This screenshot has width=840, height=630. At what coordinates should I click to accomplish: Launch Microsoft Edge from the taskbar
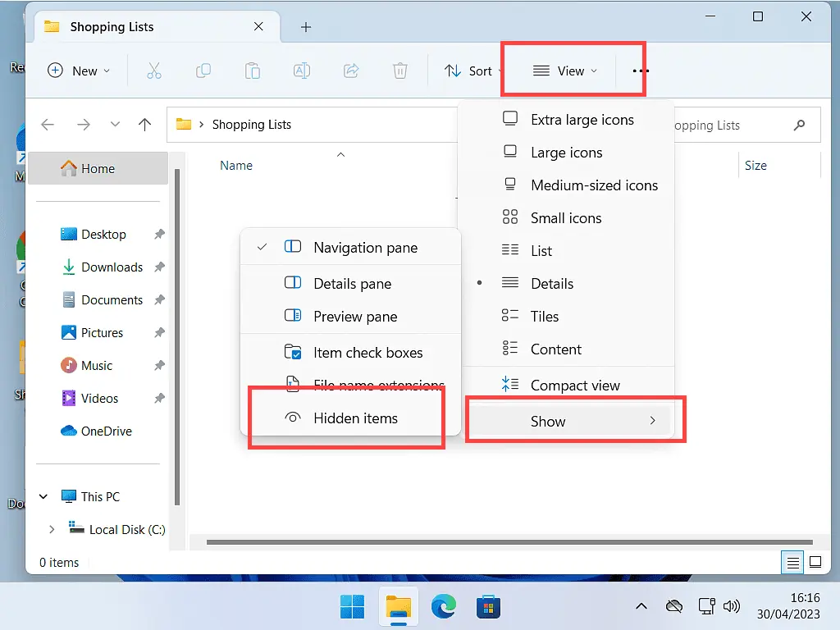tap(444, 607)
